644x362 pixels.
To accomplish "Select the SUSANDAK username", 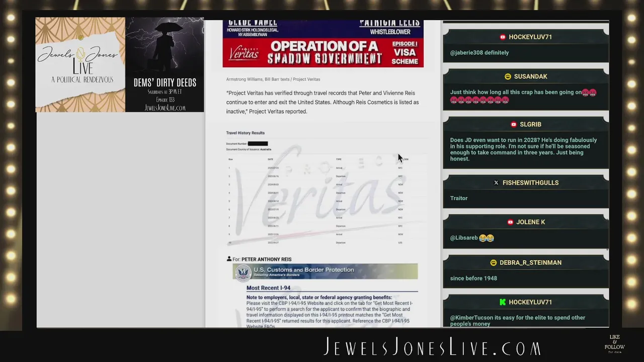I will point(530,76).
